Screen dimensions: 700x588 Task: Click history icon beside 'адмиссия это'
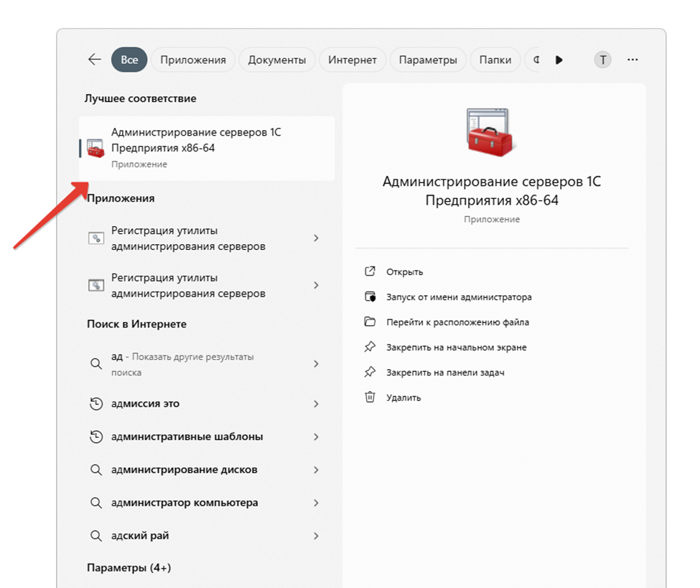[x=96, y=403]
